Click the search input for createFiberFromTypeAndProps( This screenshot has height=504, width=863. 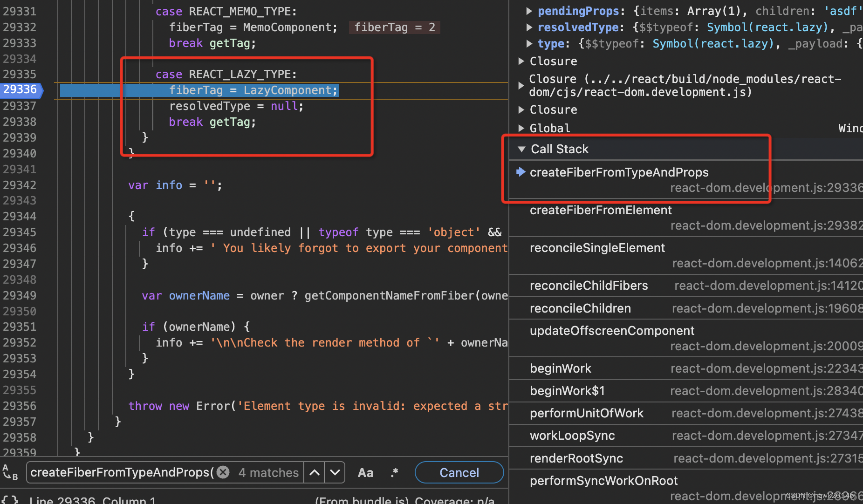[x=122, y=472]
